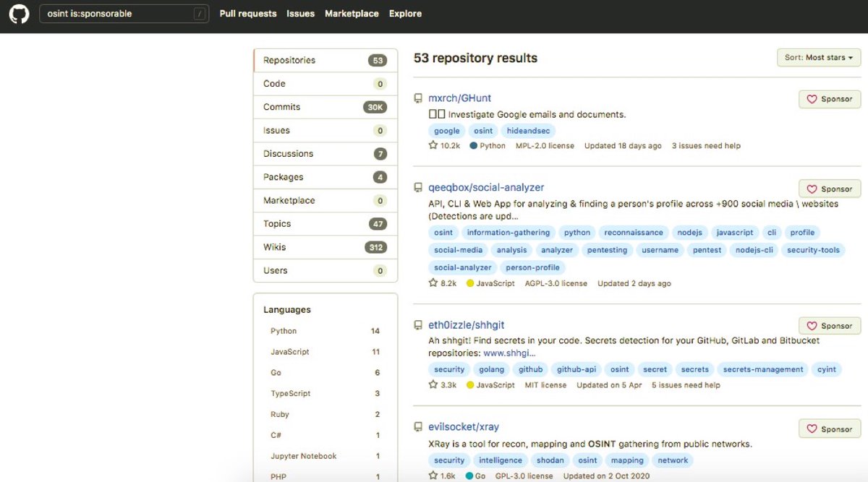The image size is (868, 482).
Task: Open Pull requests in top navigation
Action: [x=248, y=14]
